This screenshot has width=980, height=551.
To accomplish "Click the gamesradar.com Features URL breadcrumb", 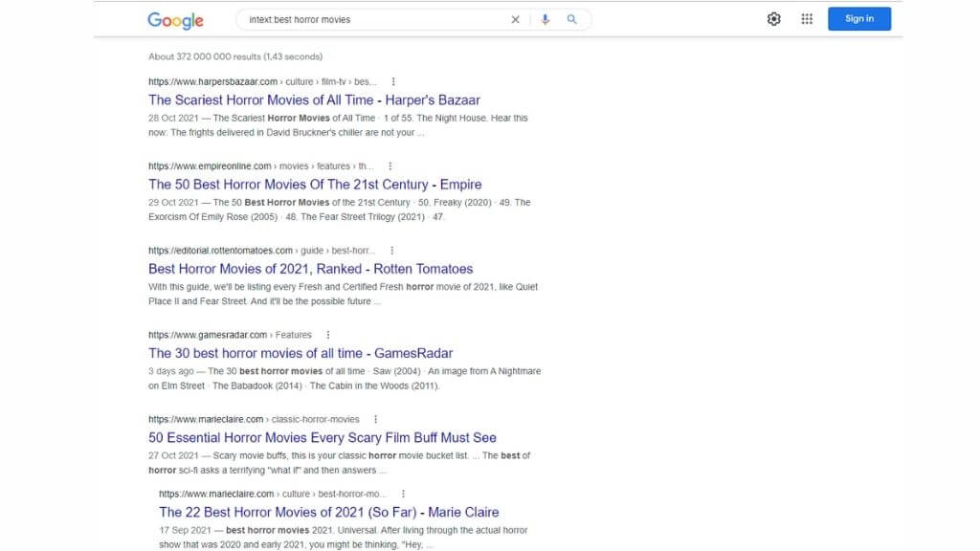I will tap(230, 335).
